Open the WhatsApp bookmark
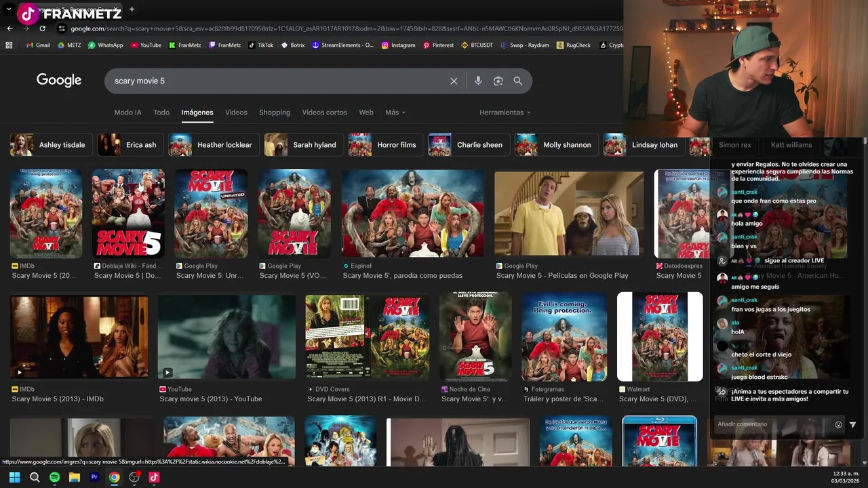 (x=104, y=45)
